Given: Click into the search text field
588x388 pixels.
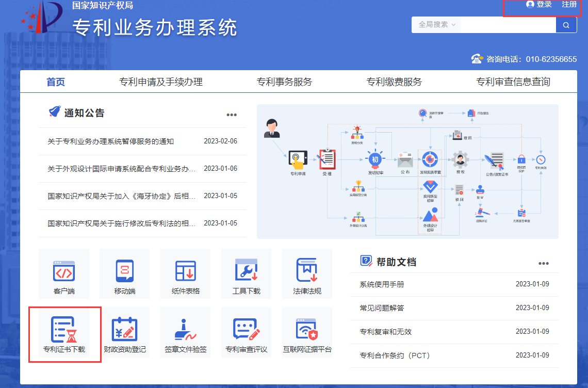Looking at the screenshot, I should (x=508, y=25).
